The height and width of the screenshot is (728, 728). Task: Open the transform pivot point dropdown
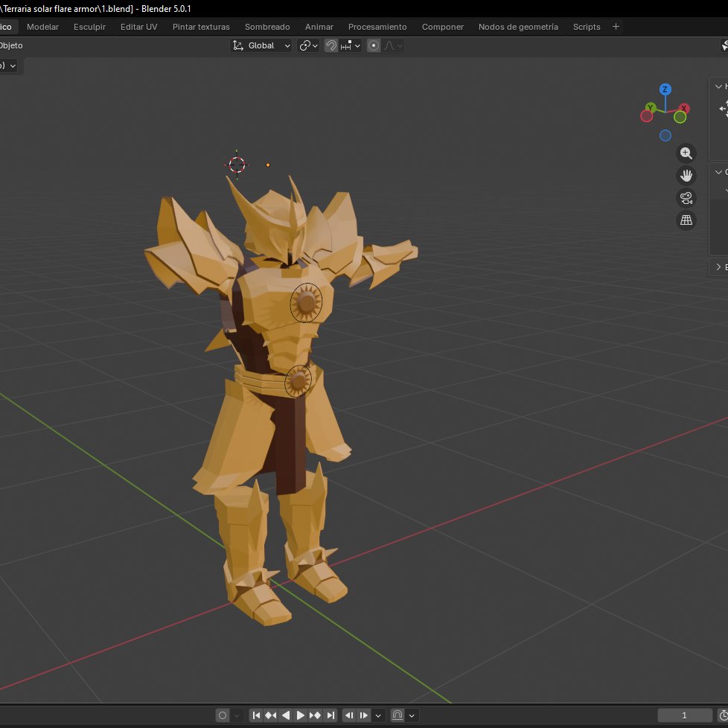coord(308,45)
